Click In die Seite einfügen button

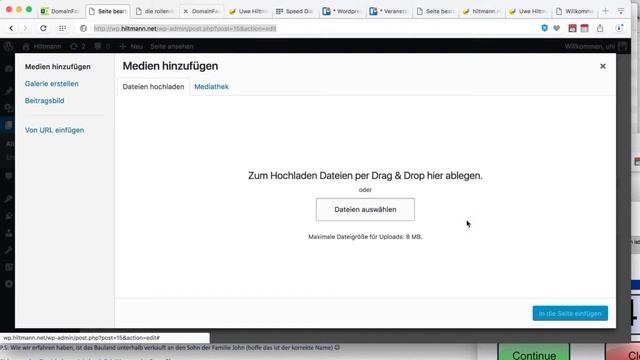tap(570, 313)
